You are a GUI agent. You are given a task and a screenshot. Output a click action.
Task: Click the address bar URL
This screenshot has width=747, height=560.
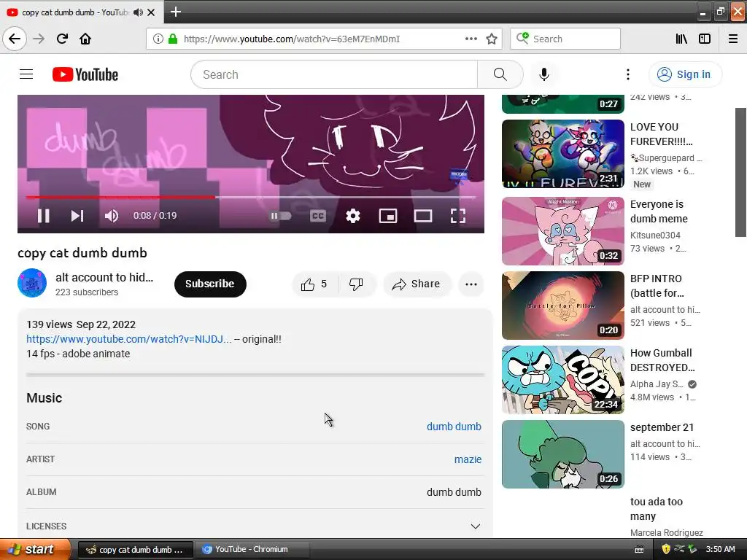[x=292, y=39]
